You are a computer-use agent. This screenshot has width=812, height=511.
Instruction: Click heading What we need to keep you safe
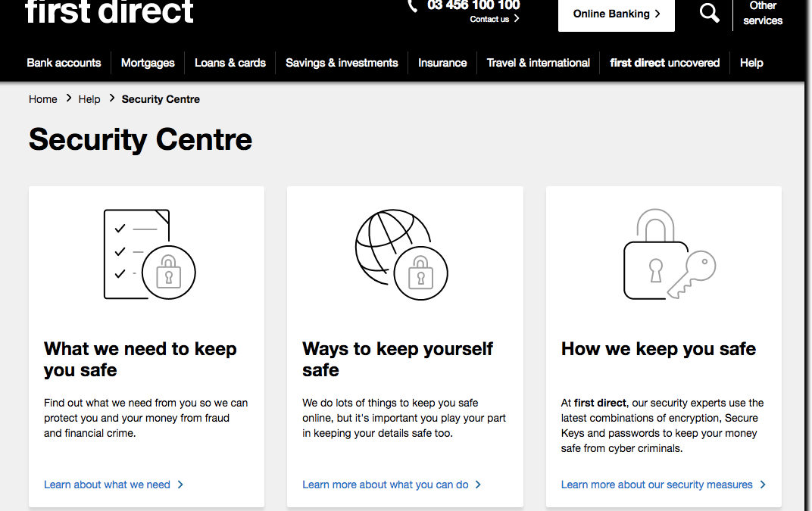pyautogui.click(x=140, y=360)
